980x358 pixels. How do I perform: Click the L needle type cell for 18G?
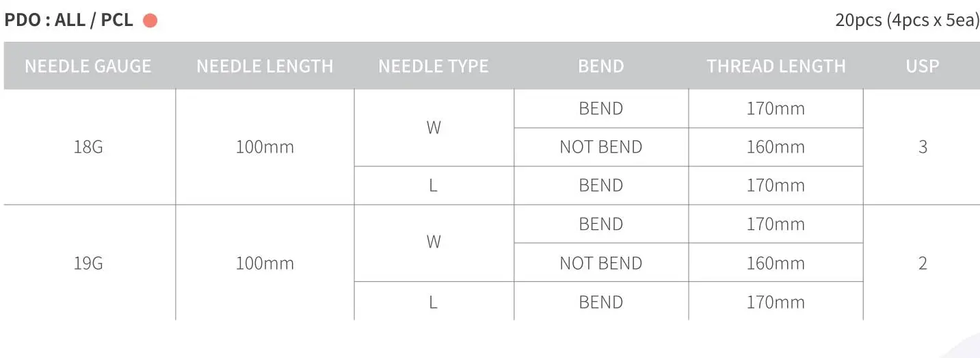(x=434, y=186)
